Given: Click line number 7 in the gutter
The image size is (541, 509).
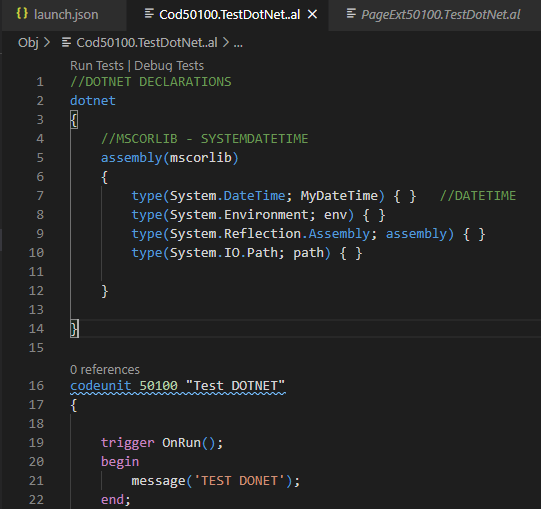Looking at the screenshot, I should coord(40,196).
